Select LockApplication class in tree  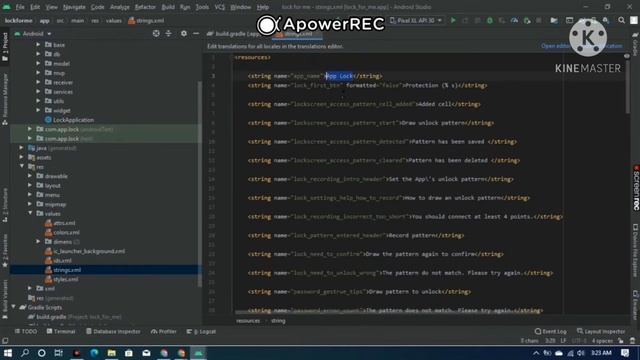[x=69, y=120]
